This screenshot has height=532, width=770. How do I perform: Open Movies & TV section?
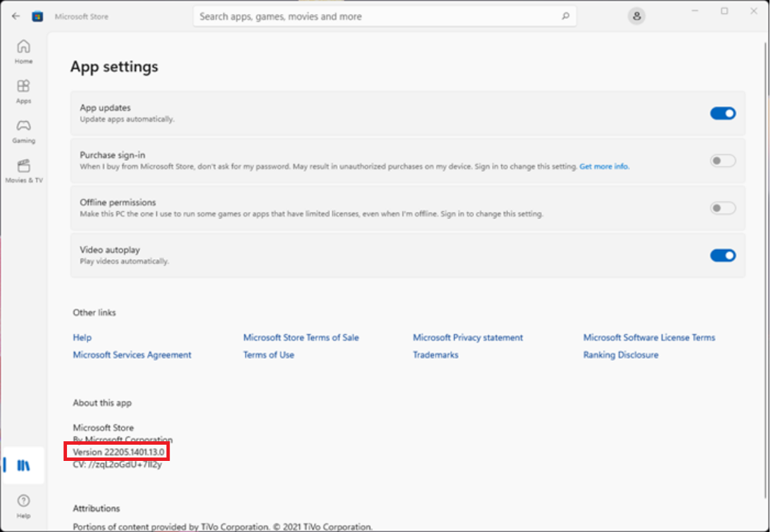[x=23, y=170]
